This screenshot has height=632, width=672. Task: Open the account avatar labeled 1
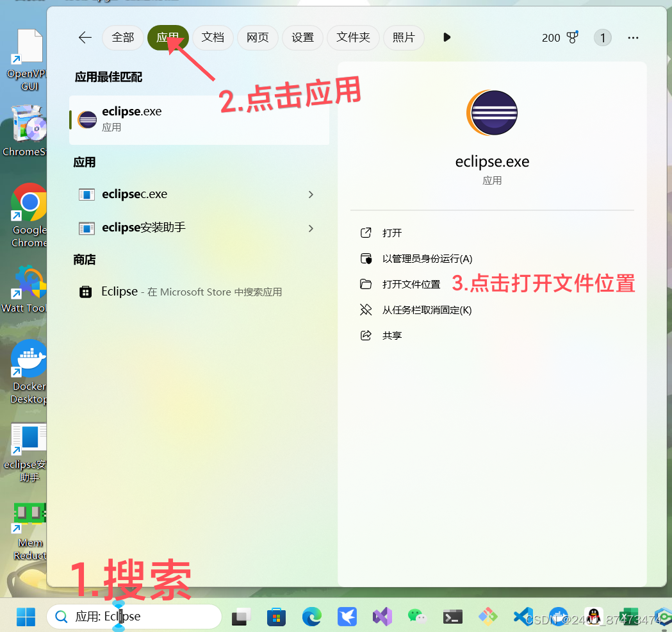603,38
